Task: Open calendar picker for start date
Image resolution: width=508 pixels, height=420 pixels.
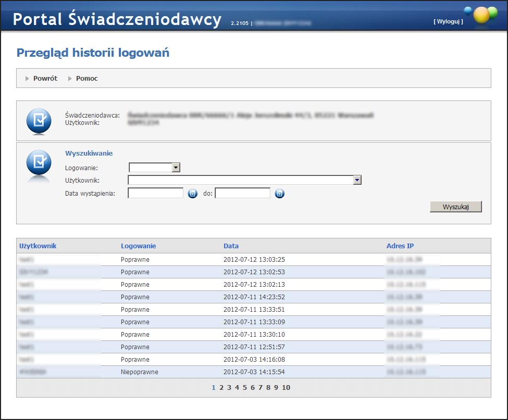Action: tap(192, 194)
